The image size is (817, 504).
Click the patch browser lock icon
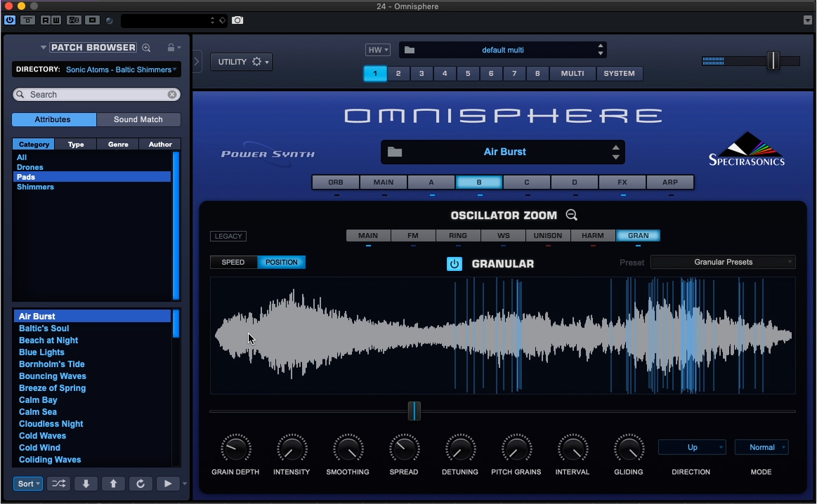[x=171, y=48]
